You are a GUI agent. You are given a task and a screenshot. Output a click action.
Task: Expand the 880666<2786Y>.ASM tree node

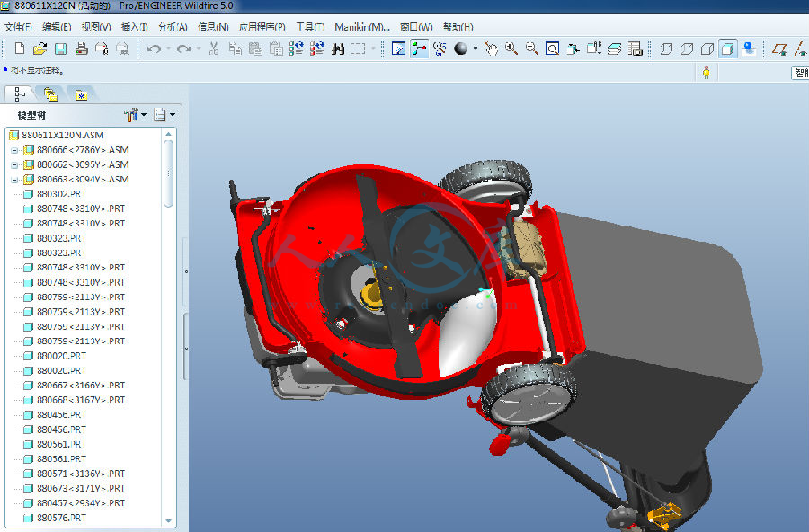point(14,150)
